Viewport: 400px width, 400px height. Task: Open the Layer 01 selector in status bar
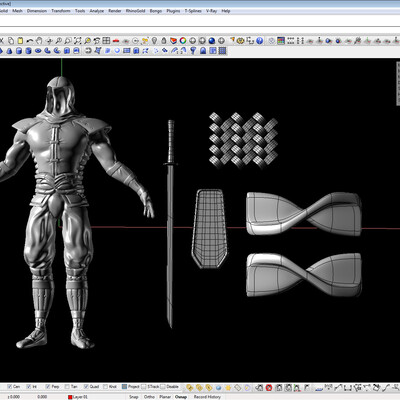pos(78,397)
